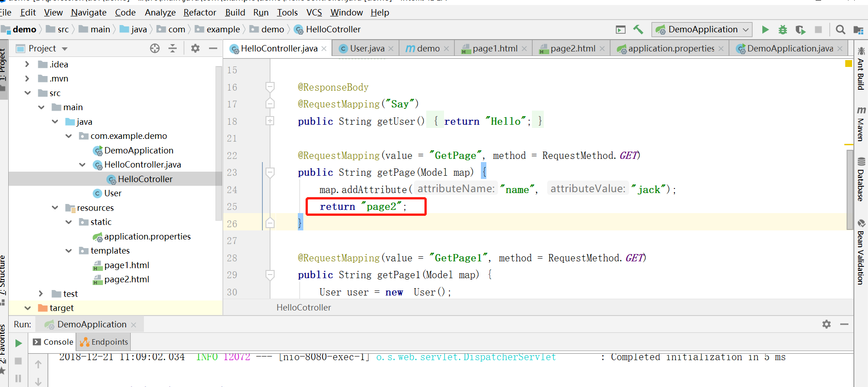Screen dimensions: 868x387
Task: Click the yellow inspection indicator square
Action: coord(848,64)
